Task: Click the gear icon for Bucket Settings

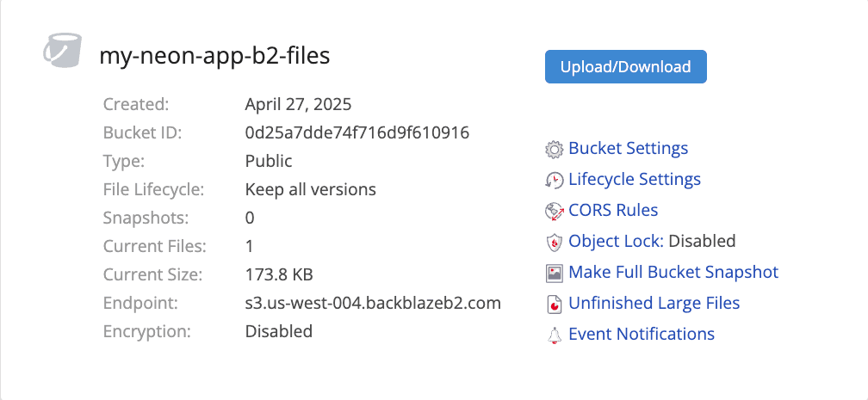Action: click(x=555, y=150)
